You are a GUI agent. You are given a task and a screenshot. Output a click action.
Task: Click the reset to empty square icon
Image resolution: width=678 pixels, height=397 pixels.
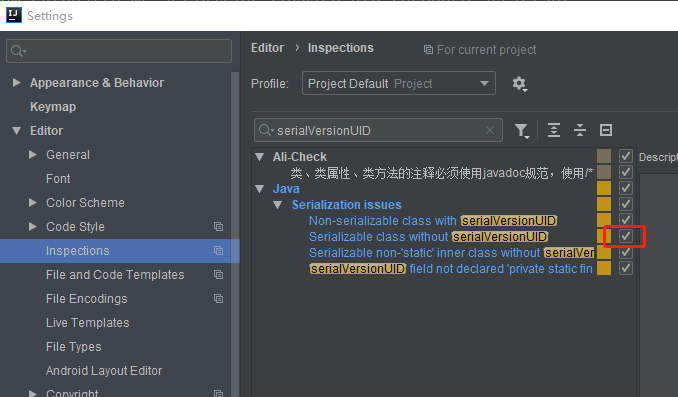606,130
